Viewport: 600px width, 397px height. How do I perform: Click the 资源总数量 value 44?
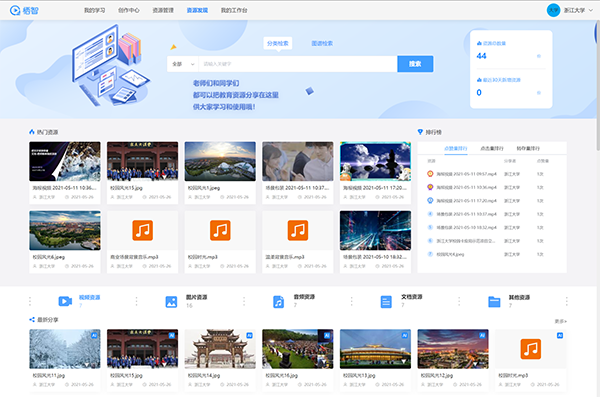tap(481, 56)
